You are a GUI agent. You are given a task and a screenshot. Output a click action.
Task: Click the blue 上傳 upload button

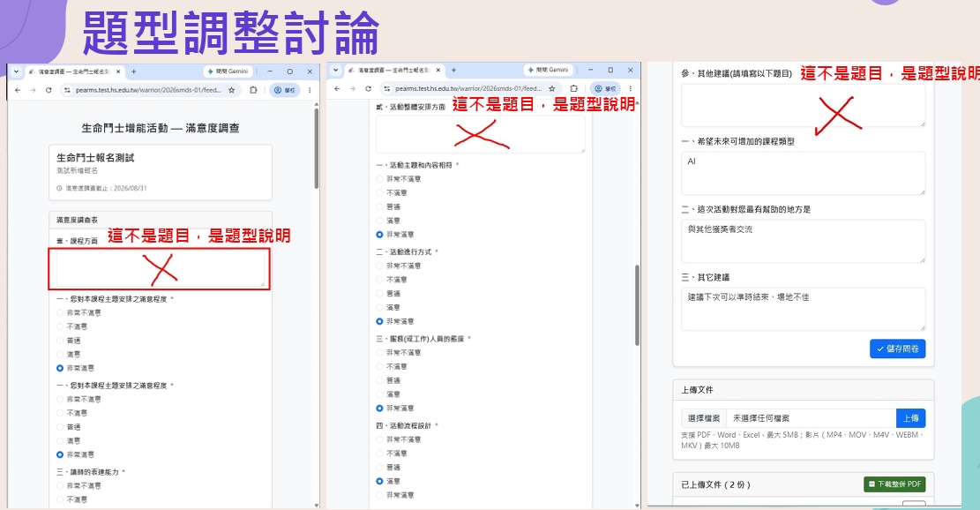click(x=910, y=418)
